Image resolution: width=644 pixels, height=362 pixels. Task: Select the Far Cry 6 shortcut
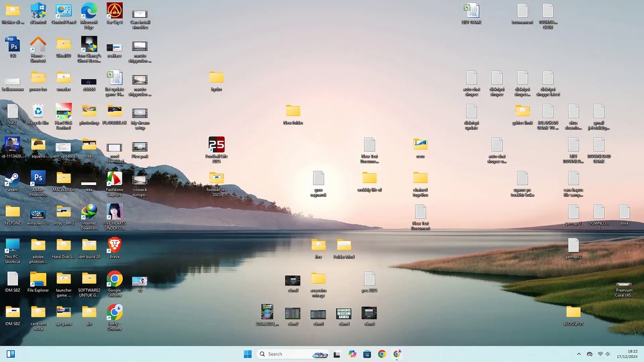(x=115, y=14)
